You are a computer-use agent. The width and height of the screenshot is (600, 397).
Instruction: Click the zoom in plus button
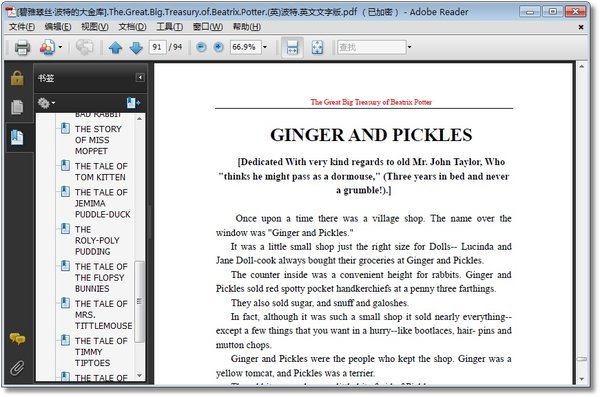218,47
